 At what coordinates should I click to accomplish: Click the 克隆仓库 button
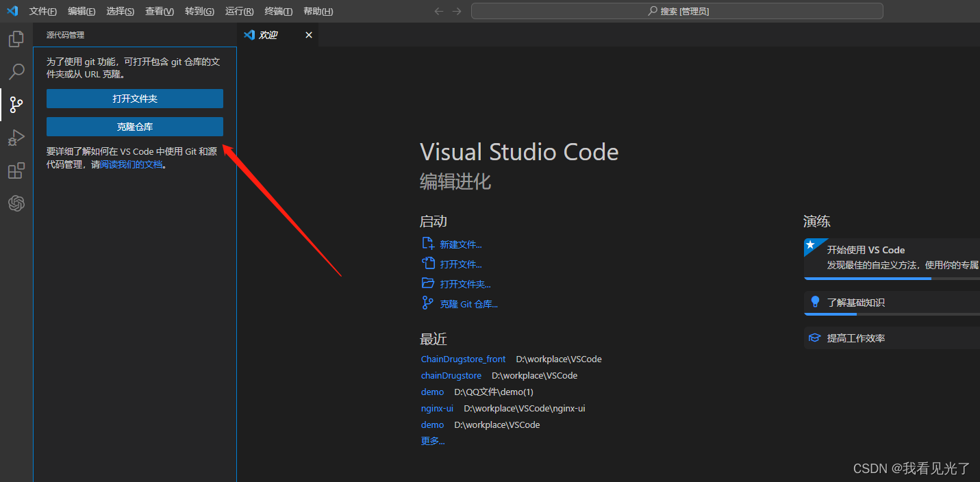(135, 127)
